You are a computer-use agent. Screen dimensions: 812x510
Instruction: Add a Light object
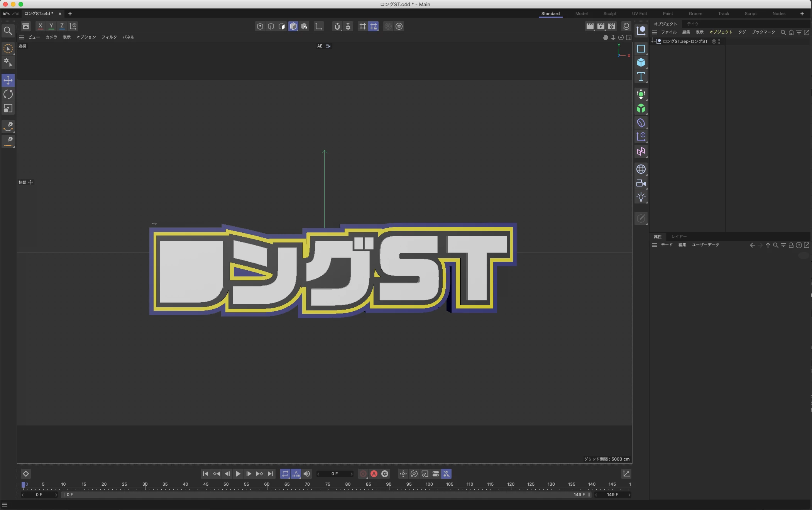pos(641,197)
